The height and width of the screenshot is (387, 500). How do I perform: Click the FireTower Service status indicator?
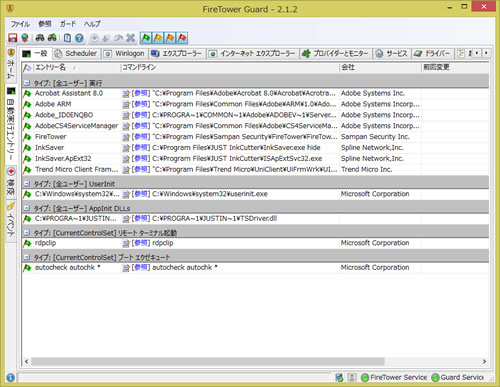394,377
